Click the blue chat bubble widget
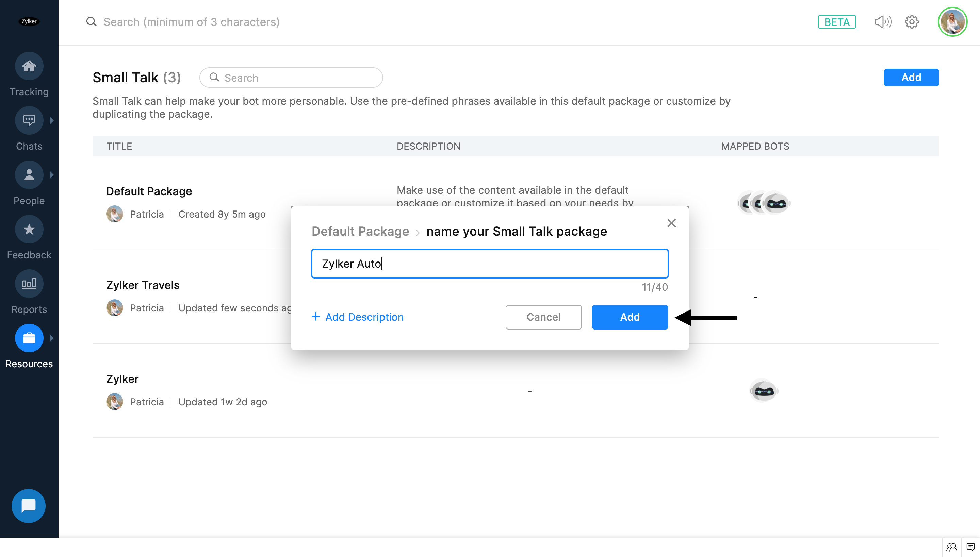 pyautogui.click(x=28, y=506)
